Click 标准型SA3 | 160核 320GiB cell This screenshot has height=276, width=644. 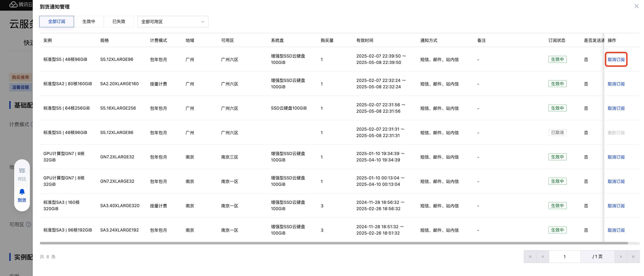click(61, 205)
